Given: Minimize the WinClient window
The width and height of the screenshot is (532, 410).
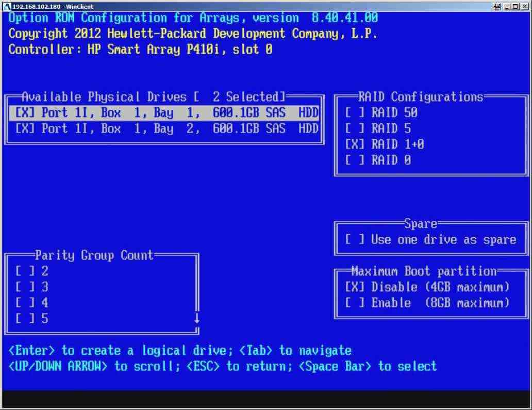Looking at the screenshot, I should [507, 7].
